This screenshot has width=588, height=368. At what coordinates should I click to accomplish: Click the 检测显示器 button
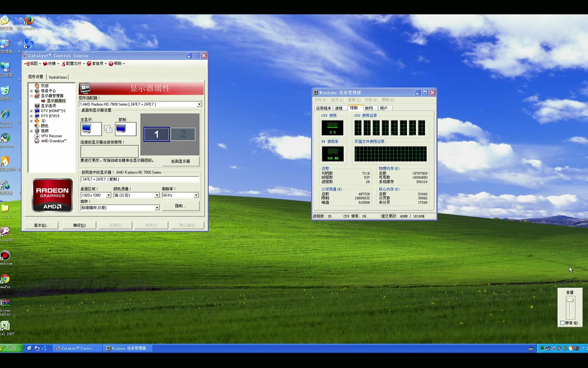[x=180, y=161]
